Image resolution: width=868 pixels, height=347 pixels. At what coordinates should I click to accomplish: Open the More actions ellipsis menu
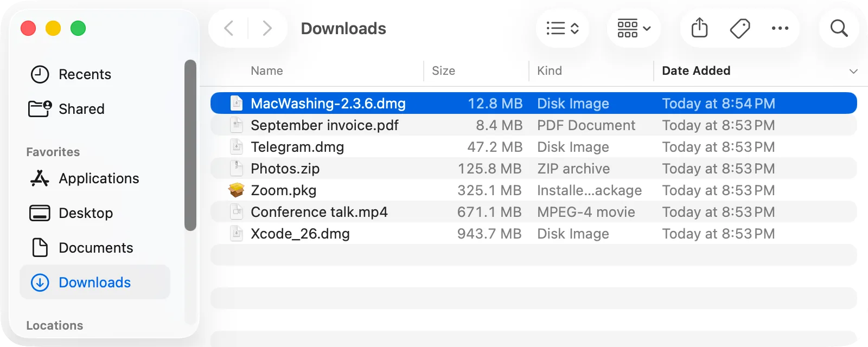click(780, 28)
